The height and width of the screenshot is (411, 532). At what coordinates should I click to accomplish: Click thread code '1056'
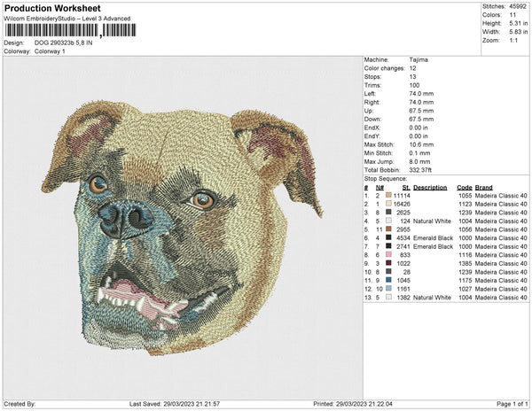pyautogui.click(x=465, y=229)
